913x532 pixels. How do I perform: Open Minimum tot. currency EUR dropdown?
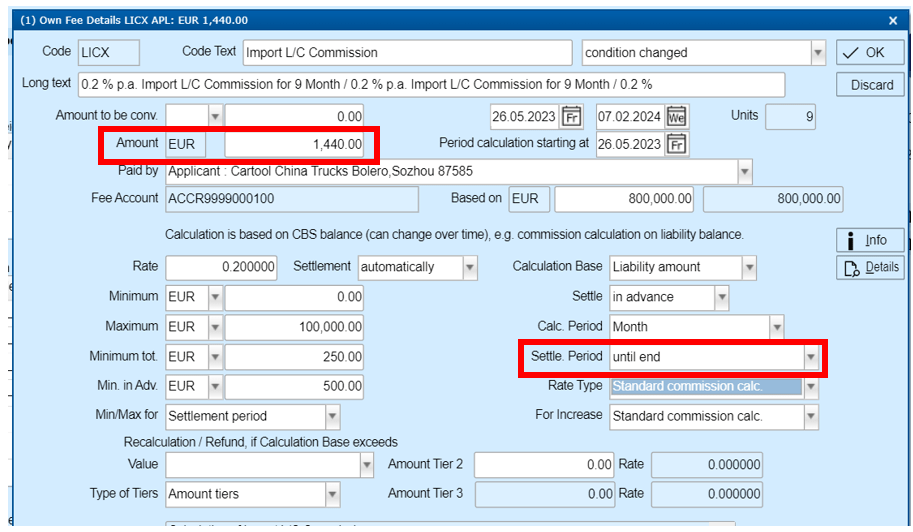215,357
